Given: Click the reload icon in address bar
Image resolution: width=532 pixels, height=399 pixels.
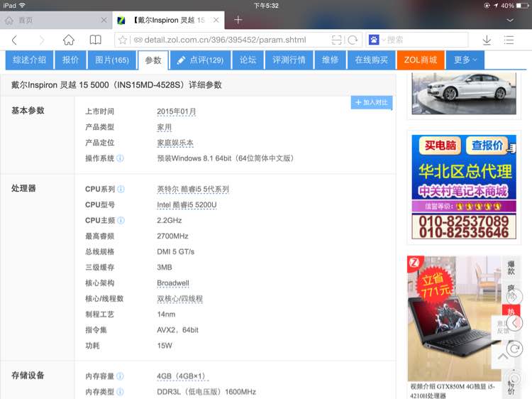Looking at the screenshot, I should [353, 40].
